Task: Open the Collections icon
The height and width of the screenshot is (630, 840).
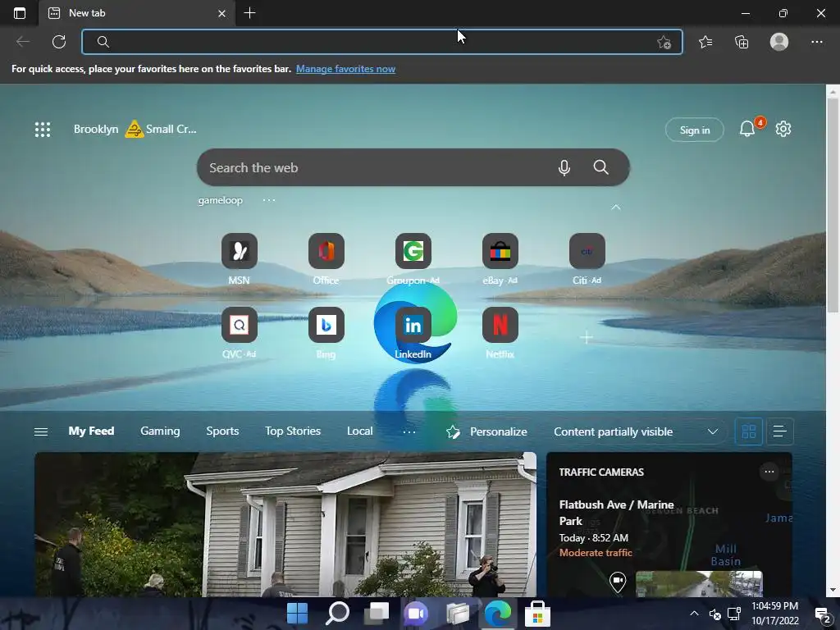Action: (742, 42)
